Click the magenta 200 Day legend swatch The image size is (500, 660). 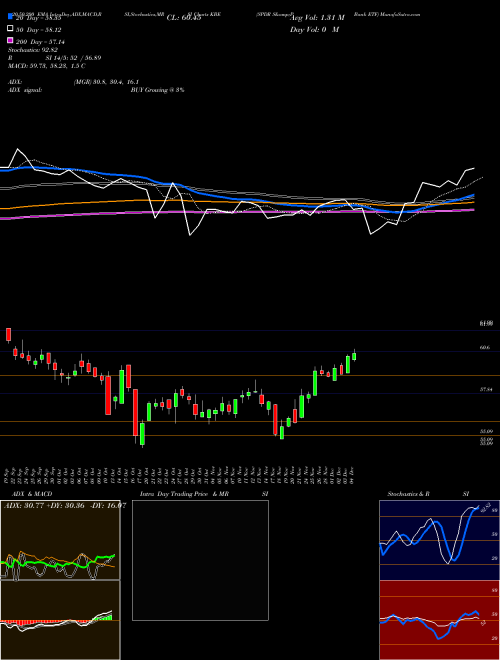coord(10,40)
